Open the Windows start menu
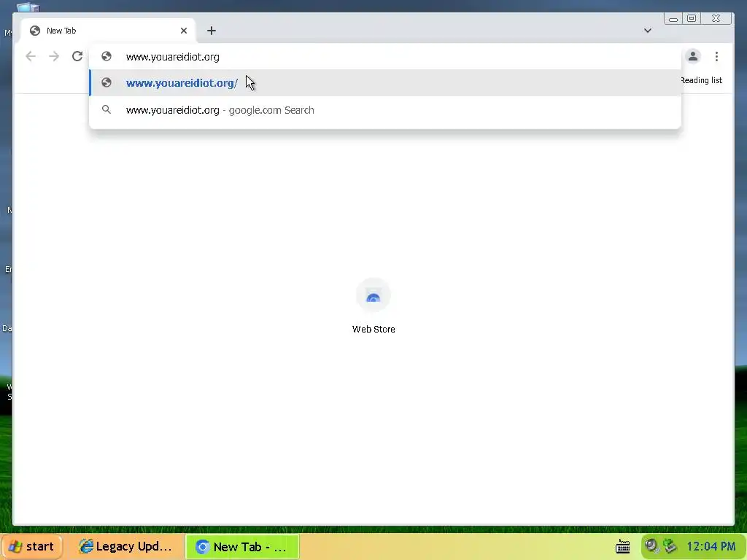 pos(31,546)
